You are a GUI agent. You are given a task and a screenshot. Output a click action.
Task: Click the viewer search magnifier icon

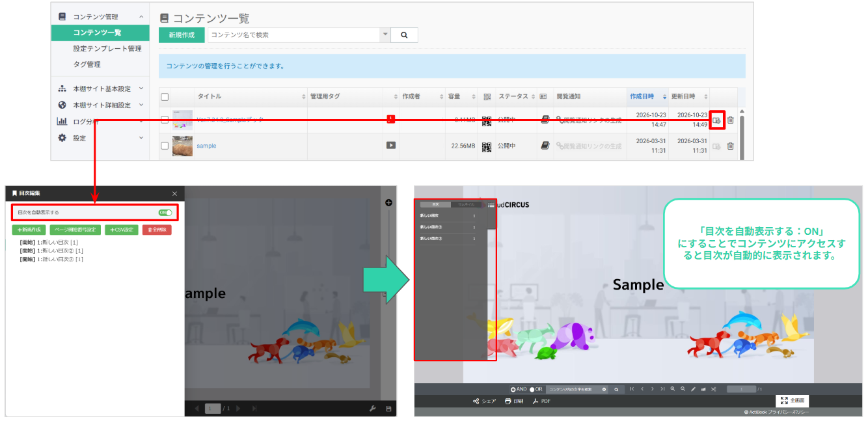tap(616, 389)
